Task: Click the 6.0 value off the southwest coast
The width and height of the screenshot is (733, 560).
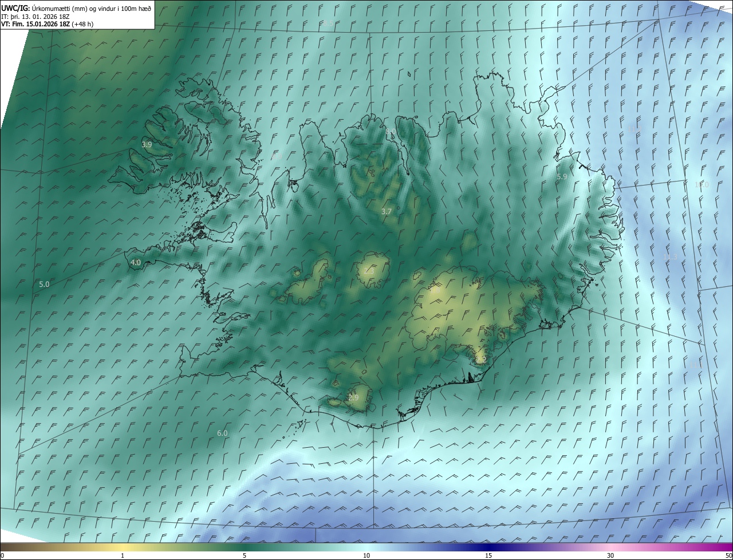Action: click(x=223, y=433)
